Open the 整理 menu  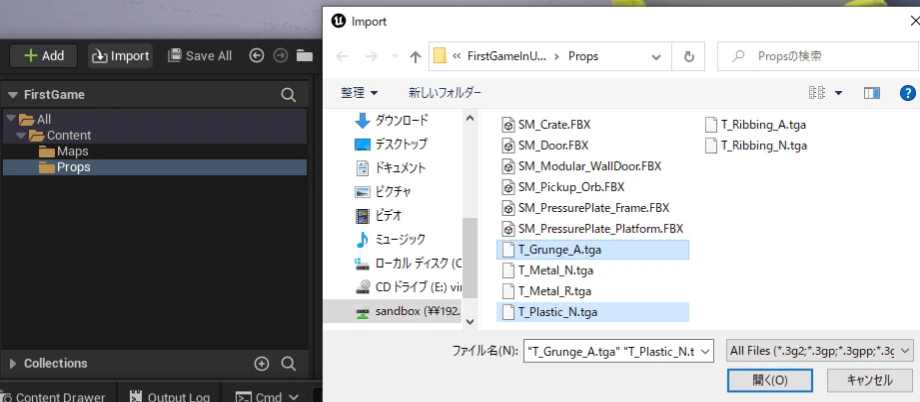point(359,93)
